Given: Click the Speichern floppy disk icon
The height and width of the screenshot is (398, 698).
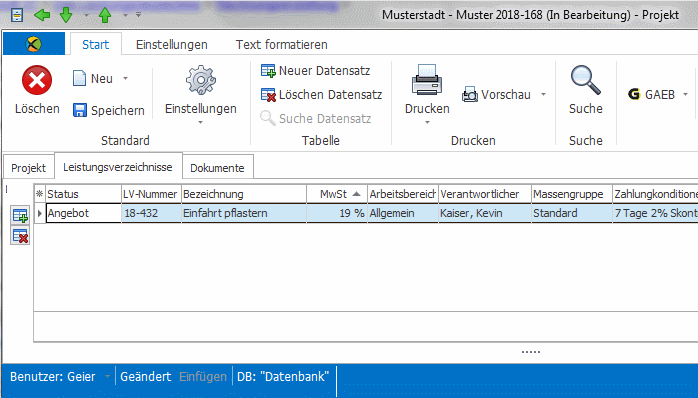Looking at the screenshot, I should tap(80, 110).
